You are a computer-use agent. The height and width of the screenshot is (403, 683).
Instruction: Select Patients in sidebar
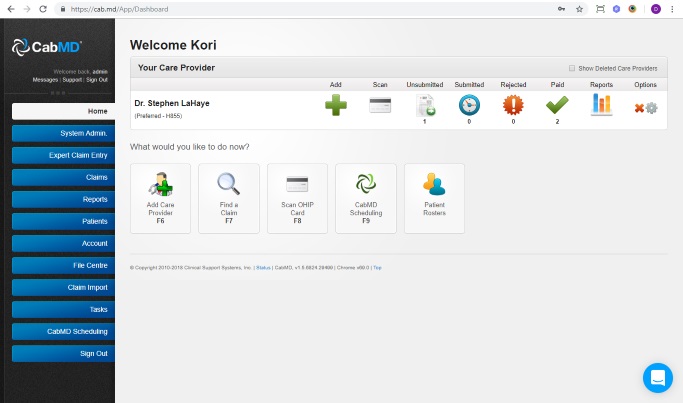[63, 221]
